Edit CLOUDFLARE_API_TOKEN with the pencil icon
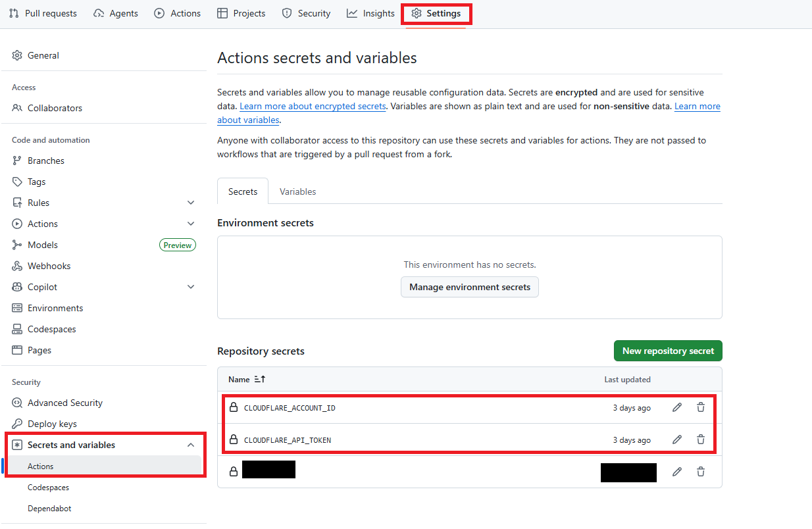 676,440
